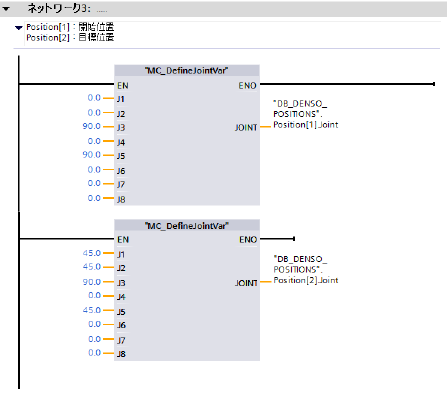Edit J5 value 45.0 of second block
Viewport: 447px width, 394px height.
(x=92, y=310)
